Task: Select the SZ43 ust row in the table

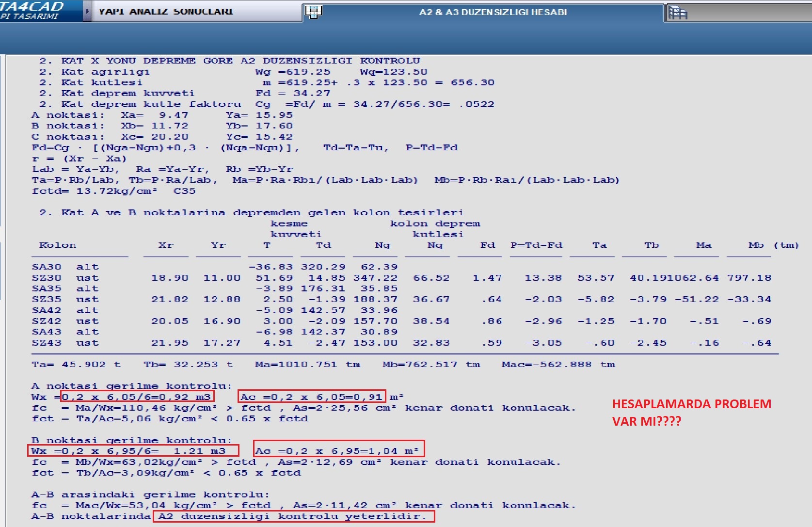Action: 65,343
